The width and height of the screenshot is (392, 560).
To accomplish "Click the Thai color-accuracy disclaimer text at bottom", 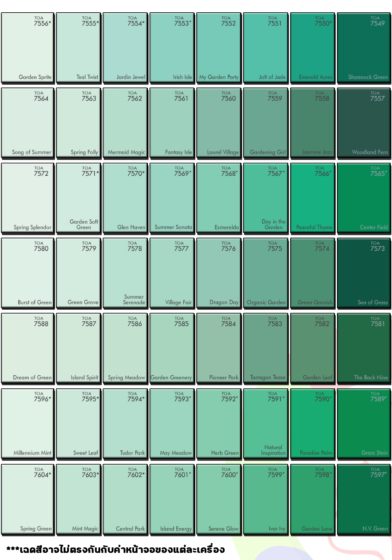I will [x=115, y=549].
